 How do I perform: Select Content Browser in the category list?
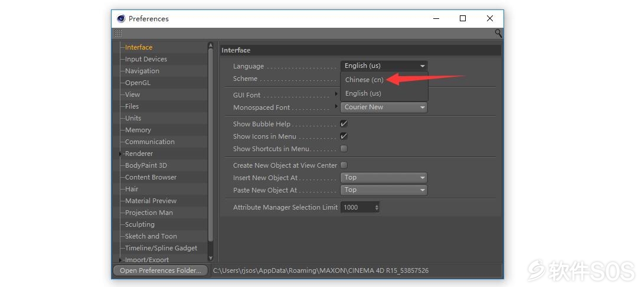coord(151,177)
